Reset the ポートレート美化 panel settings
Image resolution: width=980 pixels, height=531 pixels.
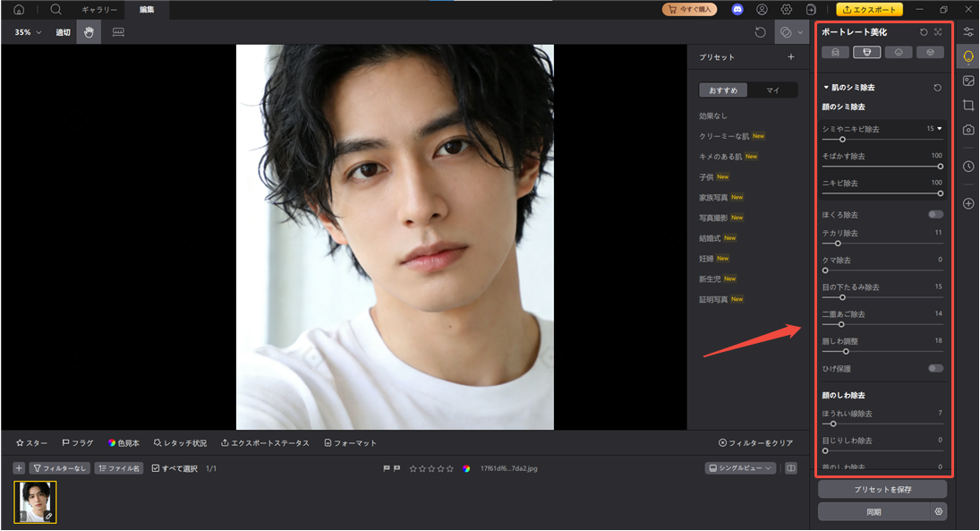[x=923, y=32]
